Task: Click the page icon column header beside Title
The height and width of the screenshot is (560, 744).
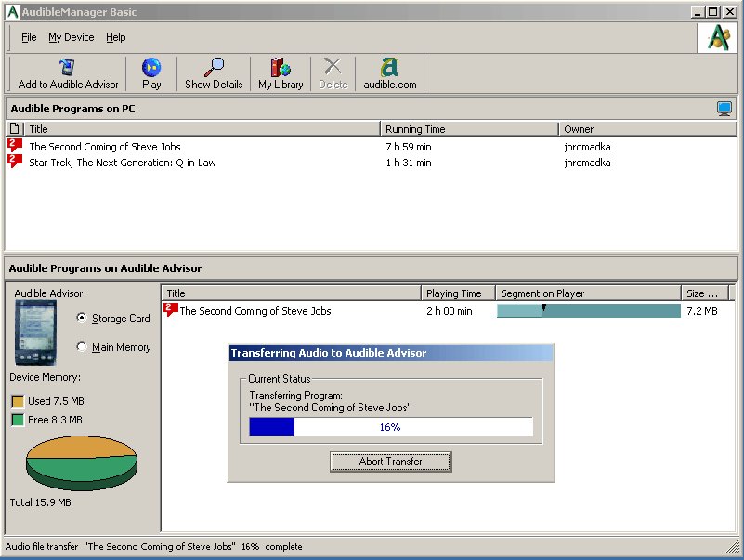Action: pyautogui.click(x=15, y=128)
